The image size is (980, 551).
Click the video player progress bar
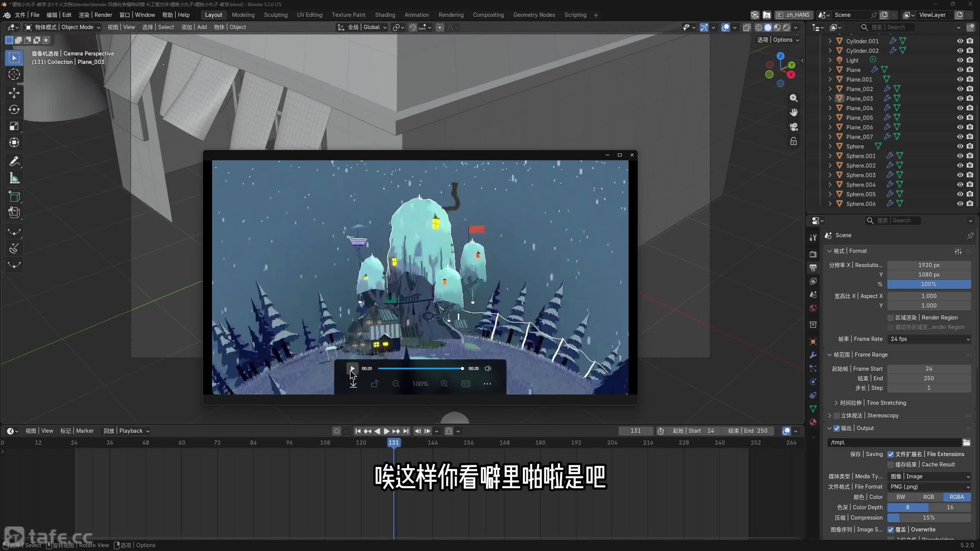click(x=420, y=368)
